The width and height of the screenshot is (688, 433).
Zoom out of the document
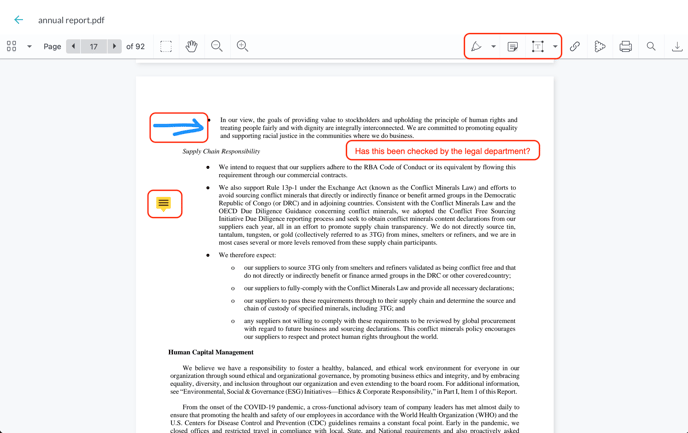coord(217,46)
